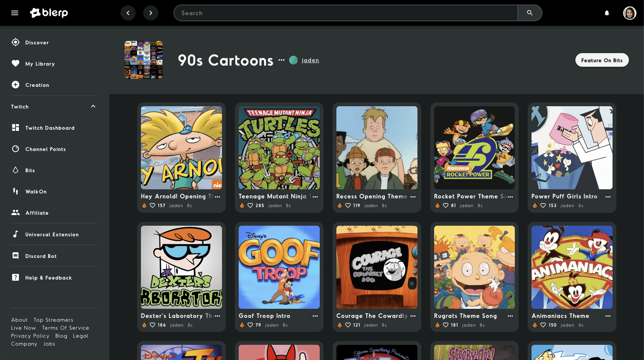Open options menu for Goof Troop Intro
644x360 pixels.
(315, 316)
